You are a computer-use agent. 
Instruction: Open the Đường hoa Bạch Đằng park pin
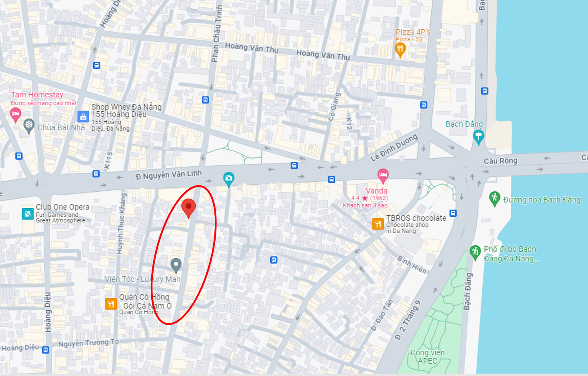pyautogui.click(x=494, y=199)
